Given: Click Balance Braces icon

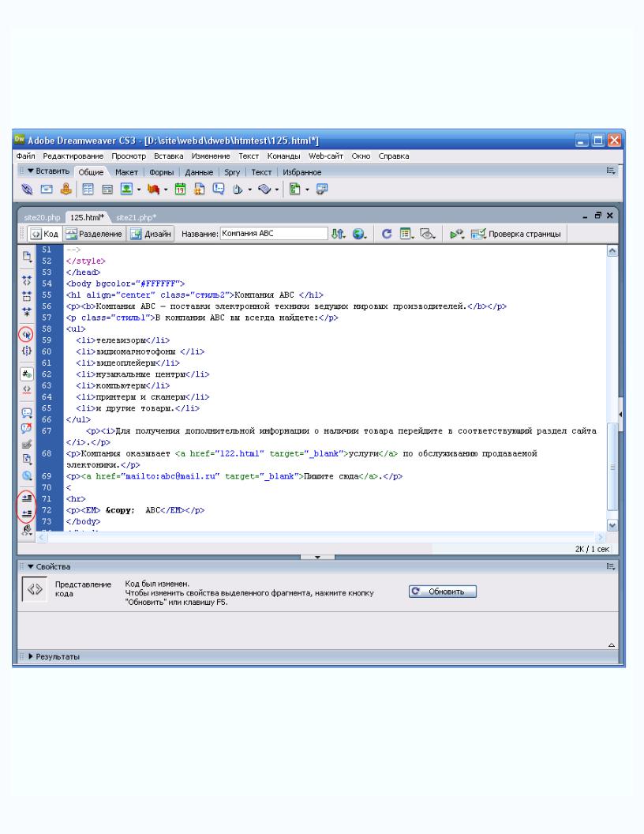Looking at the screenshot, I should pyautogui.click(x=27, y=351).
